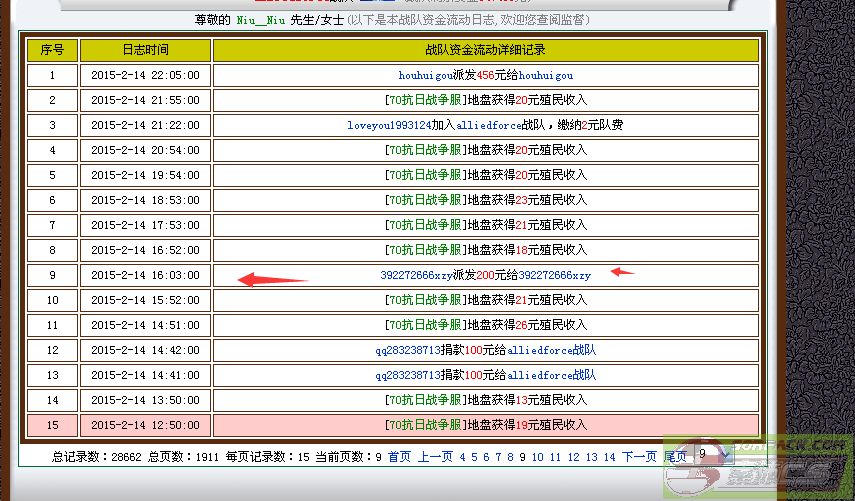Click the 序号 column header
855x501 pixels.
pos(52,49)
